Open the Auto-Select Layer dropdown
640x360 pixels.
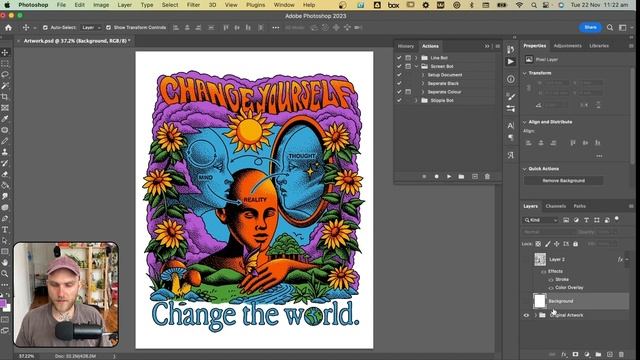(x=91, y=27)
